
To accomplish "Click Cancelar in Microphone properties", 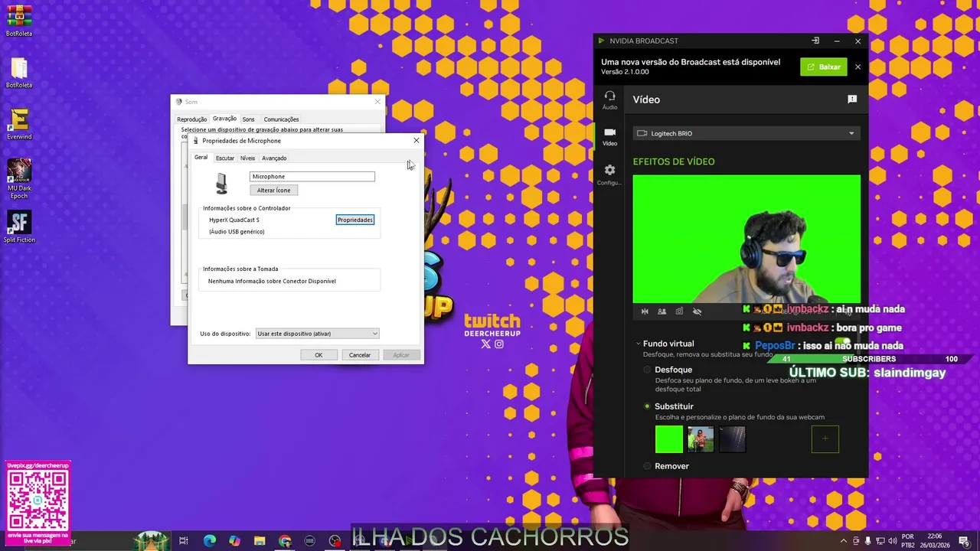I will point(360,355).
